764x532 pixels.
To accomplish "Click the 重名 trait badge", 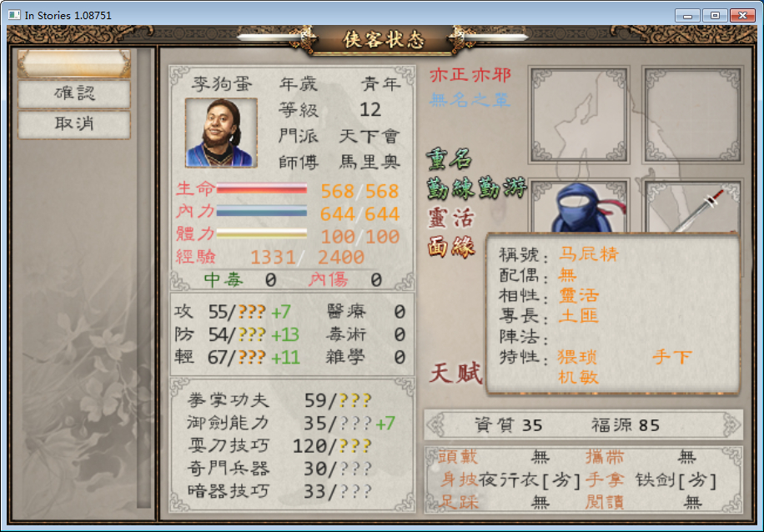I will 450,158.
